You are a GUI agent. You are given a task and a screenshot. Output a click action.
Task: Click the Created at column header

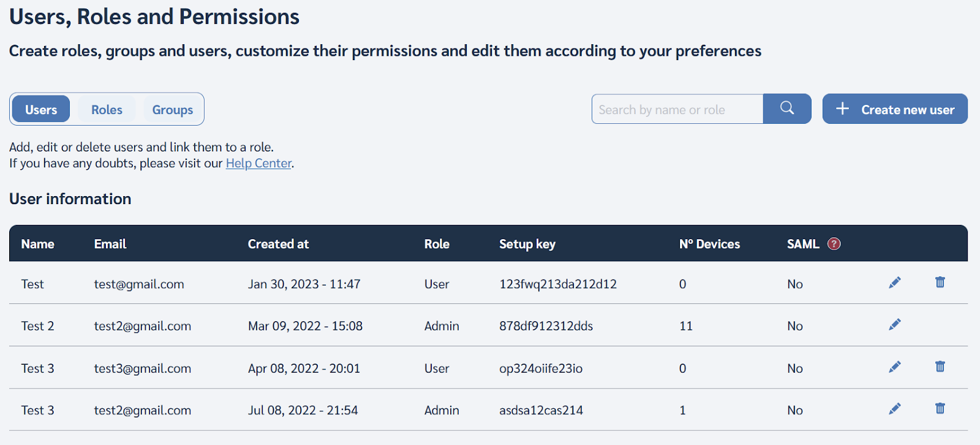pyautogui.click(x=278, y=244)
